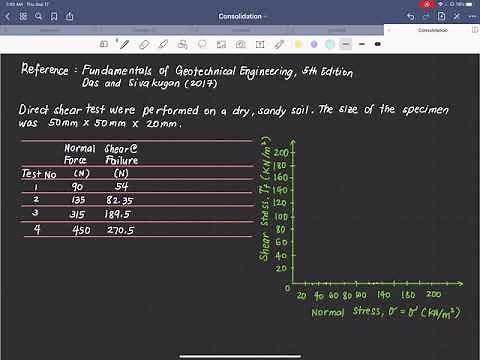Select the Pen tool
The height and width of the screenshot is (360, 480).
[124, 44]
